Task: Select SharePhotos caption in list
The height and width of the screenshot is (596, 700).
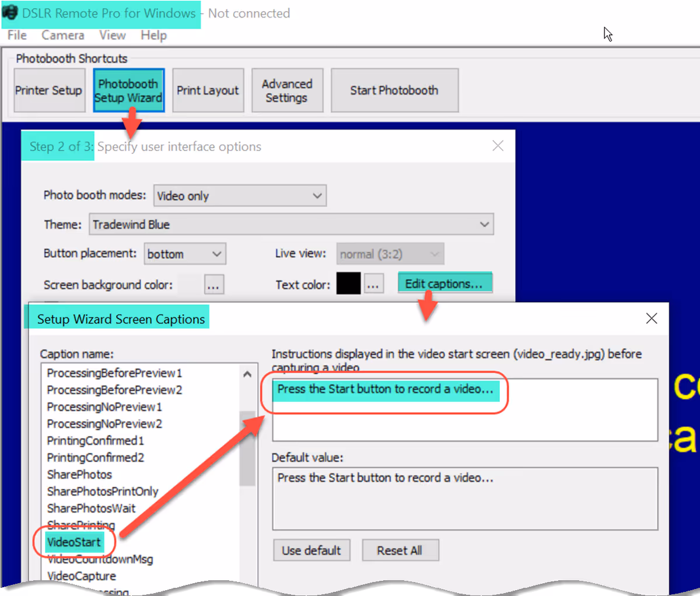Action: point(79,474)
